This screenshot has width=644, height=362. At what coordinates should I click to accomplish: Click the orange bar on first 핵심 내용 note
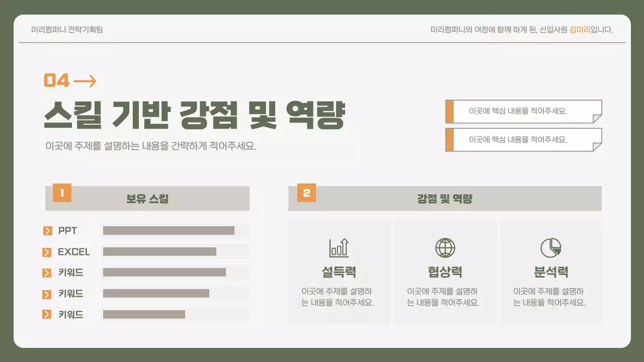[x=448, y=111]
